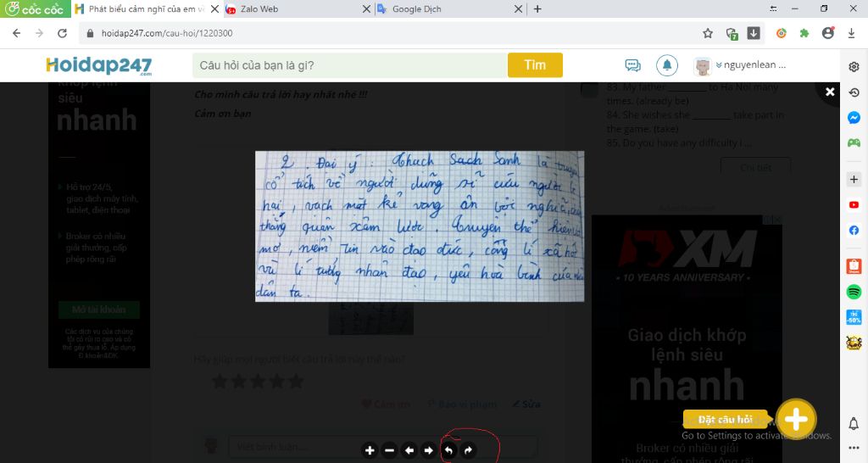
Task: Go to previous image with left arrow
Action: click(x=409, y=450)
